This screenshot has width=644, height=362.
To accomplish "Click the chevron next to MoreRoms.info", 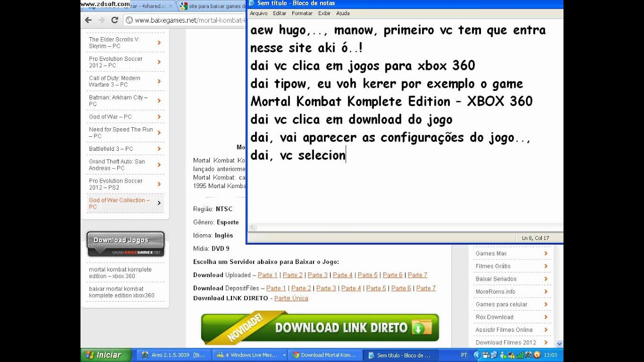I will [x=546, y=292].
